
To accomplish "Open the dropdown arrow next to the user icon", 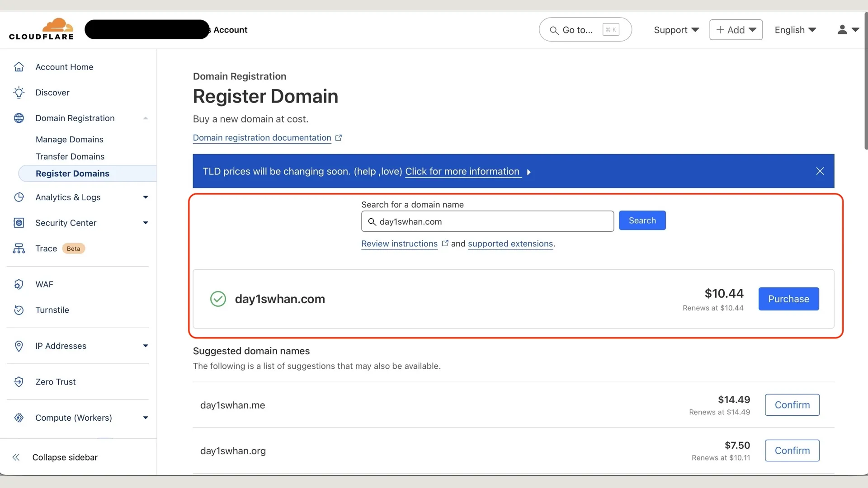I will click(855, 30).
